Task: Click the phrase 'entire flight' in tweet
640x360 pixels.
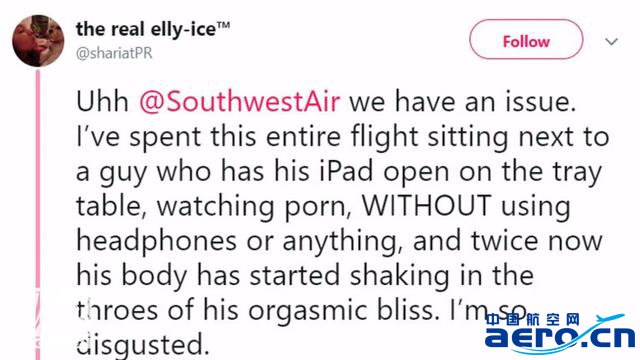Action: click(342, 136)
